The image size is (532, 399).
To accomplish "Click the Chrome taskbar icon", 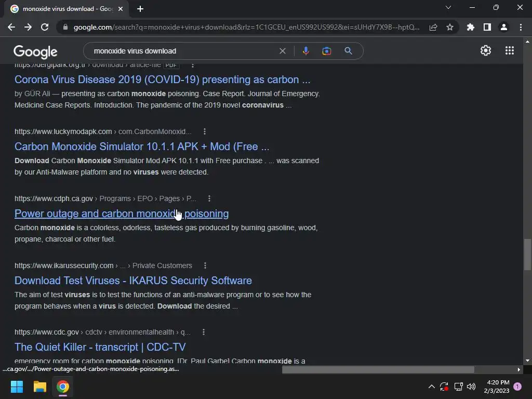I will [63, 387].
